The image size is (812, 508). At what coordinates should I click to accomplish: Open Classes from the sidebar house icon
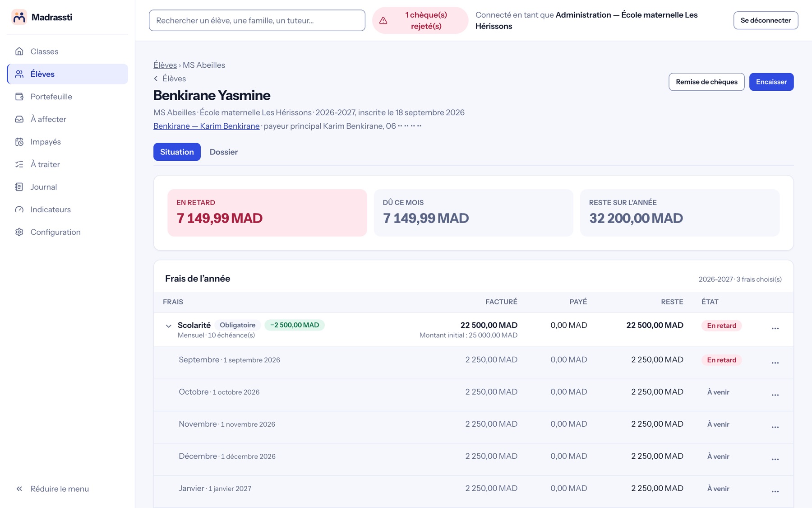click(x=19, y=51)
